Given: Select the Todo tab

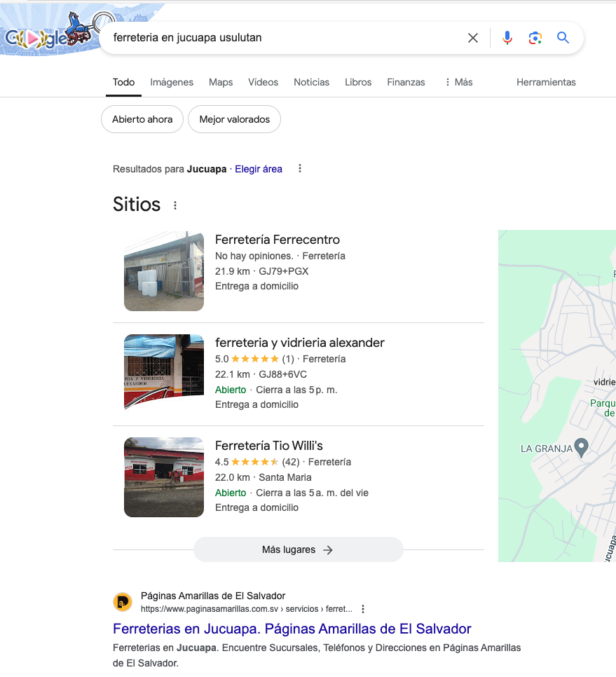Looking at the screenshot, I should [123, 82].
